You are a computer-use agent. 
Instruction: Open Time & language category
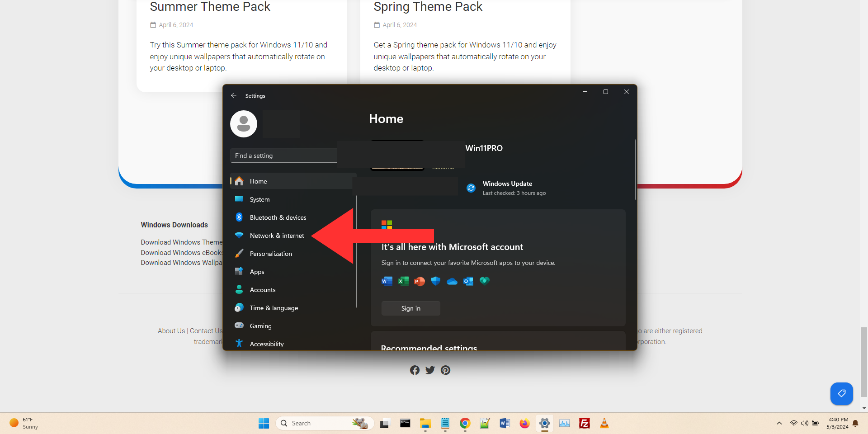293,307
